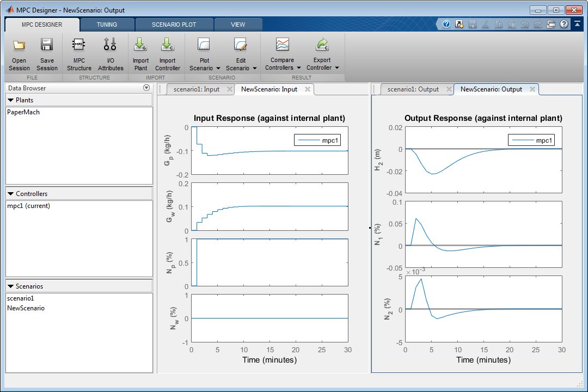The image size is (588, 392).
Task: Click the mpc1 legend in Input Response plot
Action: 317,140
